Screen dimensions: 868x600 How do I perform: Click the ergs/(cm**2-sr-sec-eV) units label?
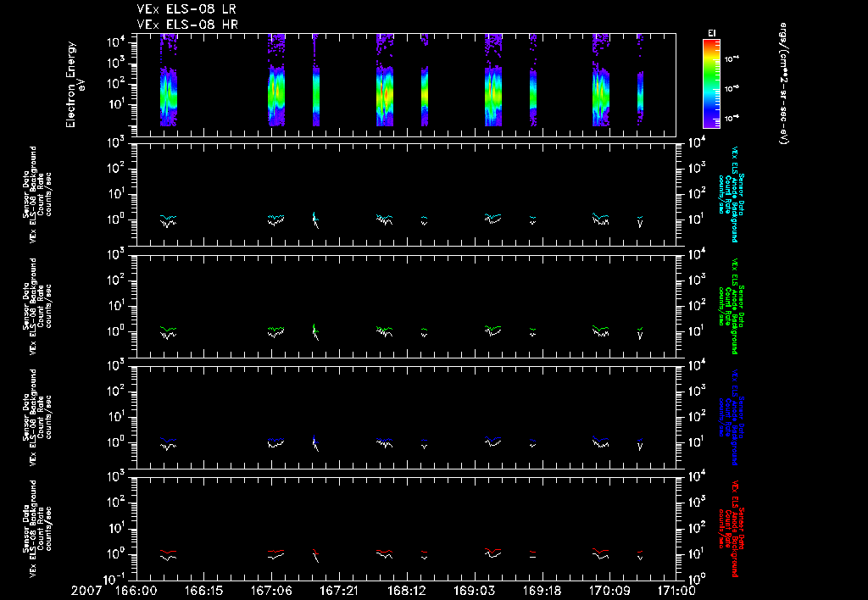click(x=783, y=83)
